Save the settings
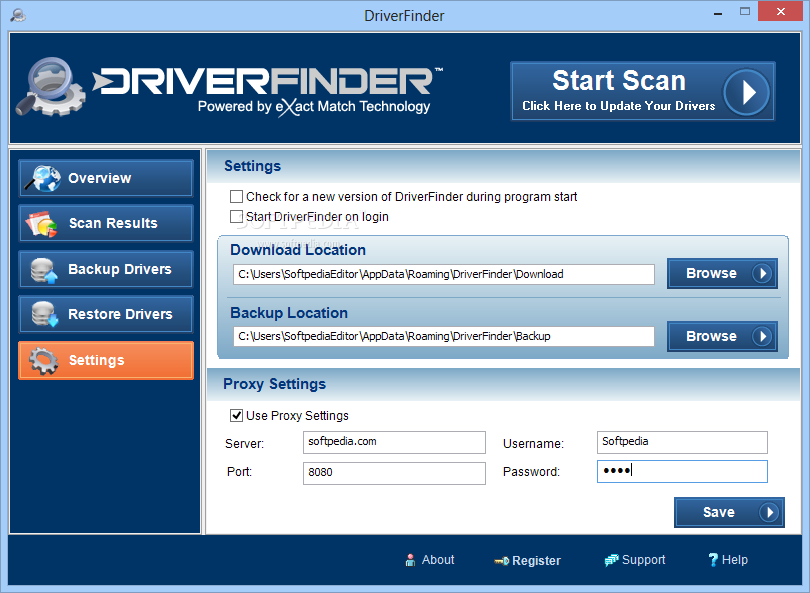The image size is (810, 593). (x=729, y=512)
